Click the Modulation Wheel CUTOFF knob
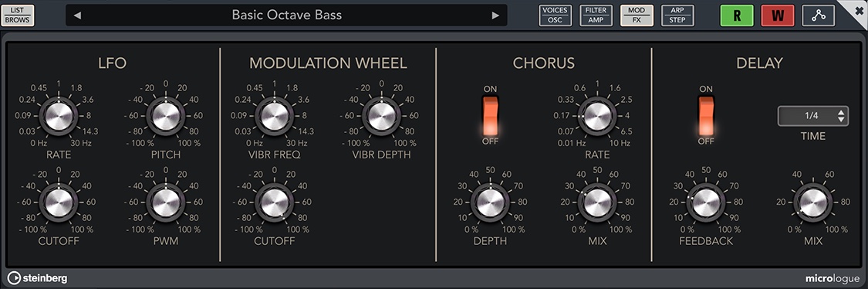The height and width of the screenshot is (289, 868). coord(274,202)
